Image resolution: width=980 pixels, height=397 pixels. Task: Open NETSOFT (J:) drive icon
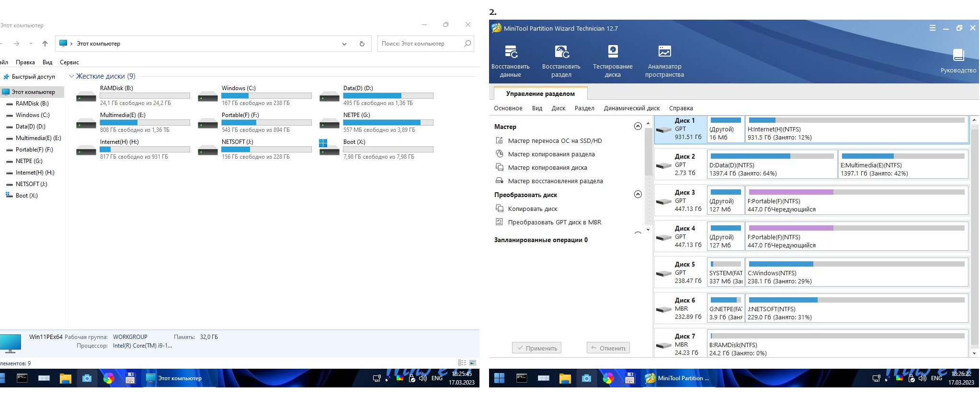[x=208, y=151]
